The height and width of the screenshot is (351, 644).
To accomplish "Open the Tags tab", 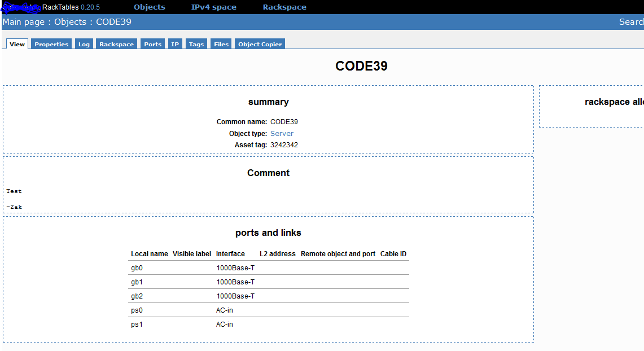I will 196,44.
